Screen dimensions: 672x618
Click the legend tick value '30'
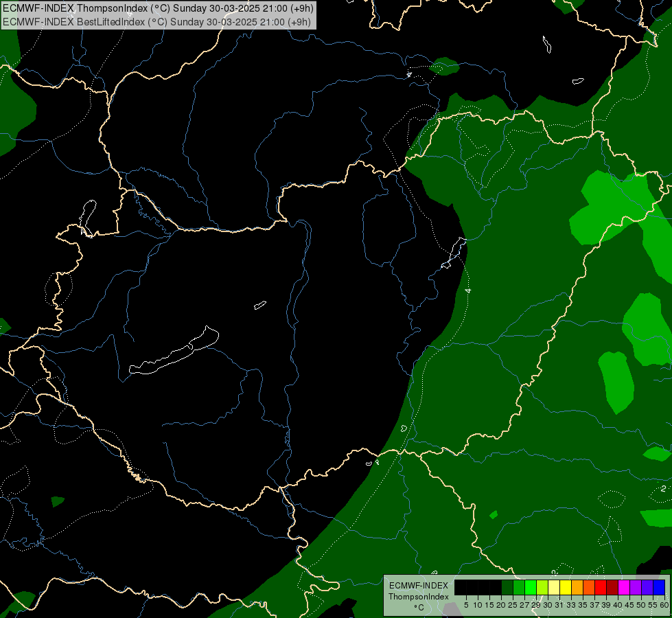pos(548,605)
